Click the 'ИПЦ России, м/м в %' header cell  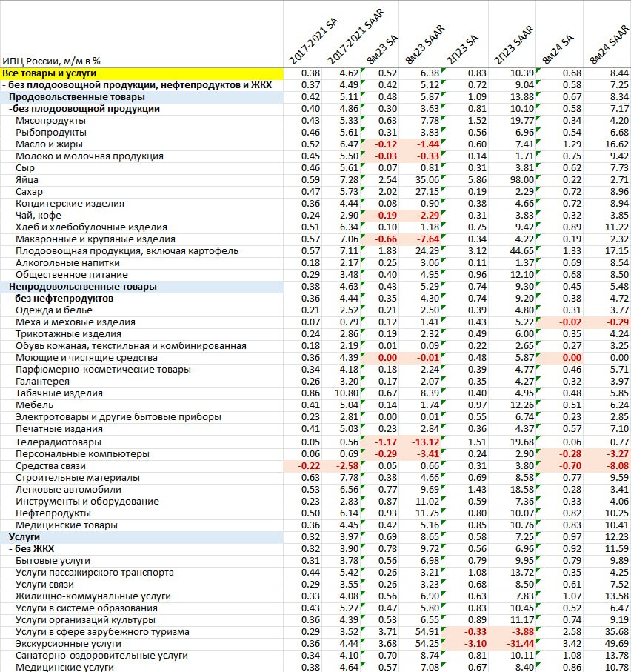52,61
